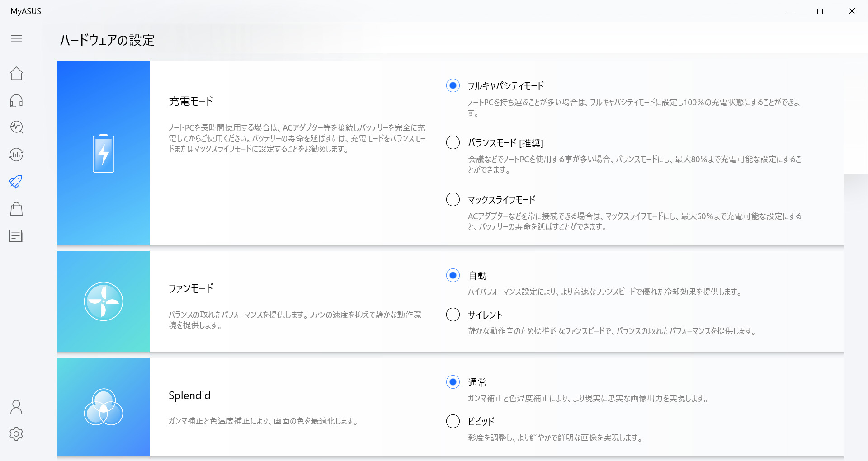Image resolution: width=868 pixels, height=461 pixels.
Task: Open the Home page icon
Action: coord(16,73)
